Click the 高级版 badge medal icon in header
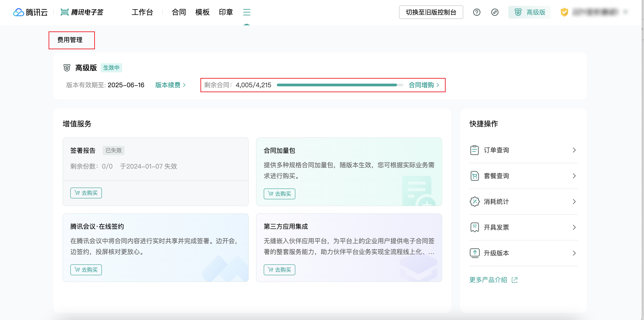Viewport: 644px width, 320px height. (x=518, y=12)
